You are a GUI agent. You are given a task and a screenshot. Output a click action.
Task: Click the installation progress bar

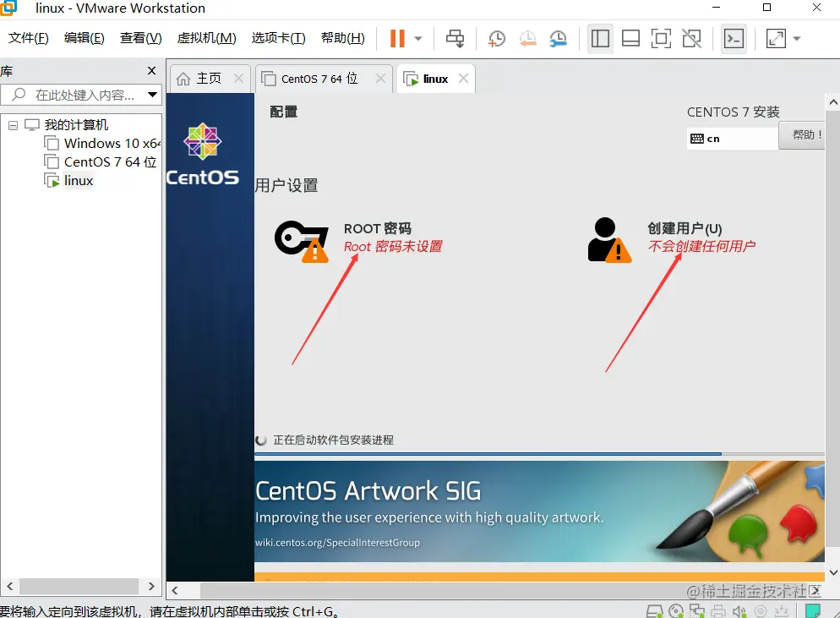539,454
